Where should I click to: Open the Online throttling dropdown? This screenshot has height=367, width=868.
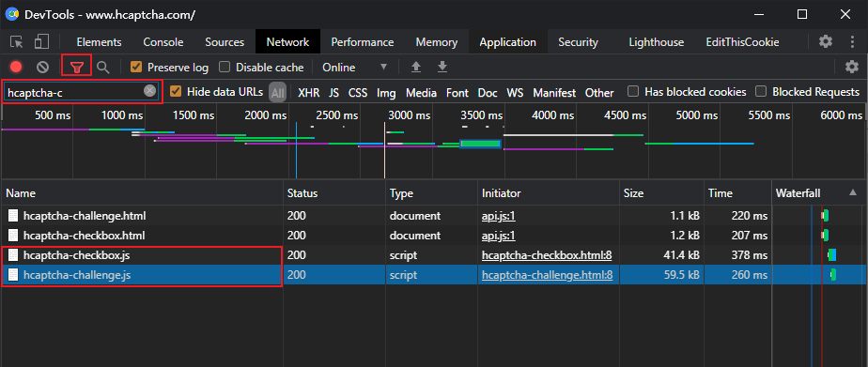point(354,68)
